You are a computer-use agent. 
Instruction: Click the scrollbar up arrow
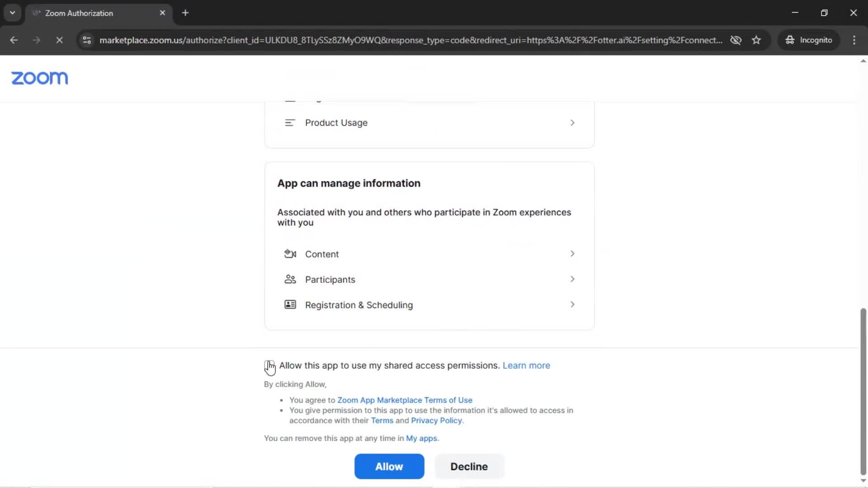pos(863,61)
